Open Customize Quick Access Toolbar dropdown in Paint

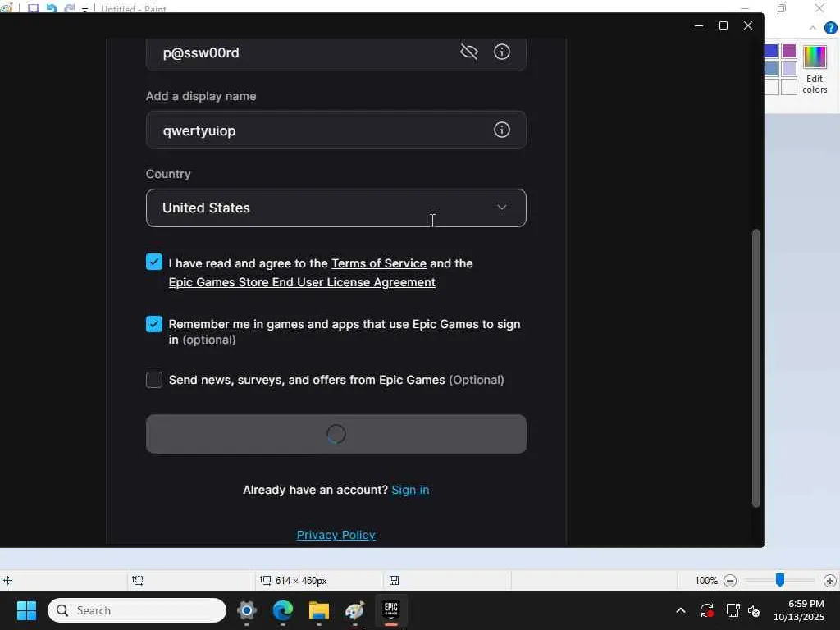coord(84,10)
